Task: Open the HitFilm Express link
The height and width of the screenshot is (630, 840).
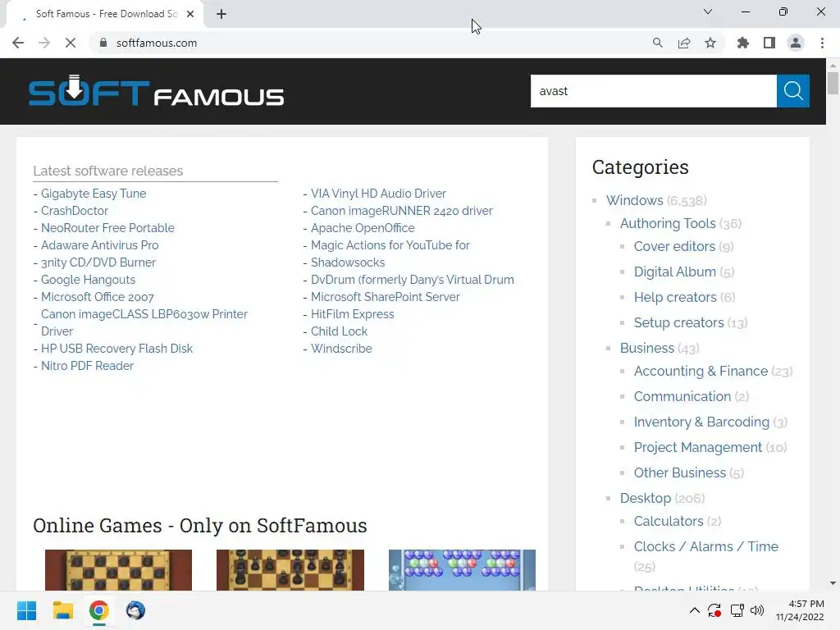Action: (x=353, y=314)
